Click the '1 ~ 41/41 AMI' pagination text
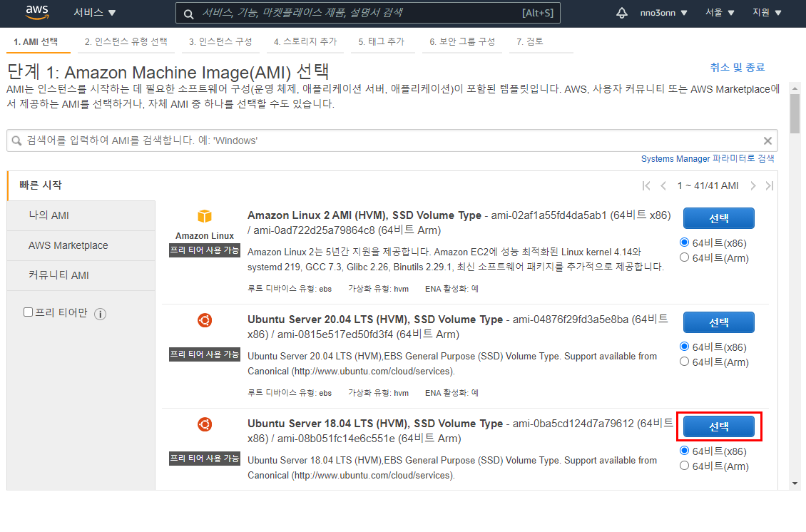Screen dimensions: 806x532 [708, 185]
